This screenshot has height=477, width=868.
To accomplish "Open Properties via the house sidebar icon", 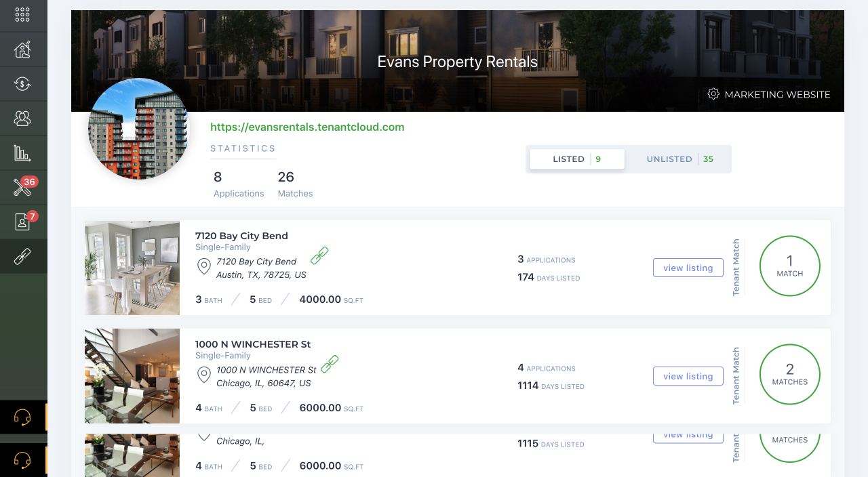I will [x=23, y=49].
